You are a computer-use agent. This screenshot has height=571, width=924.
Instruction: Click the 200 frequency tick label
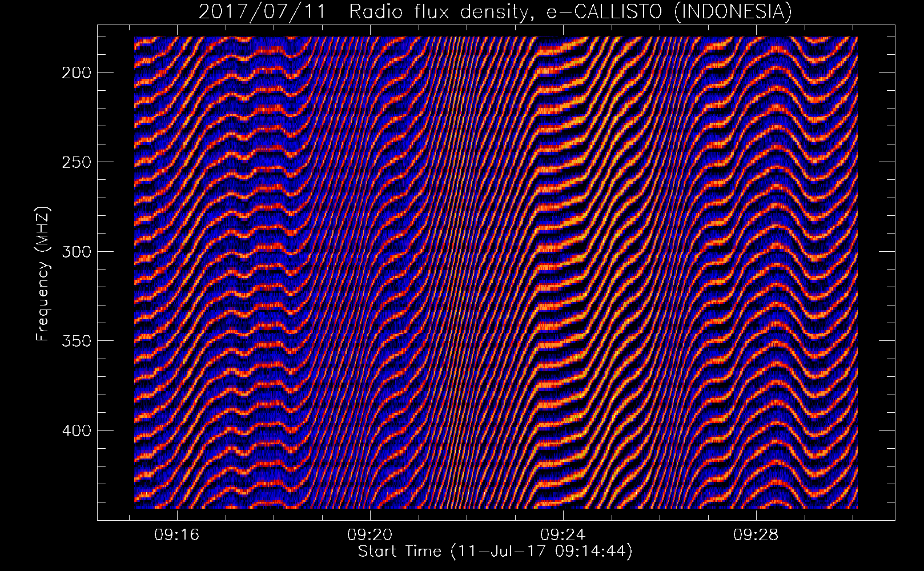pyautogui.click(x=77, y=73)
